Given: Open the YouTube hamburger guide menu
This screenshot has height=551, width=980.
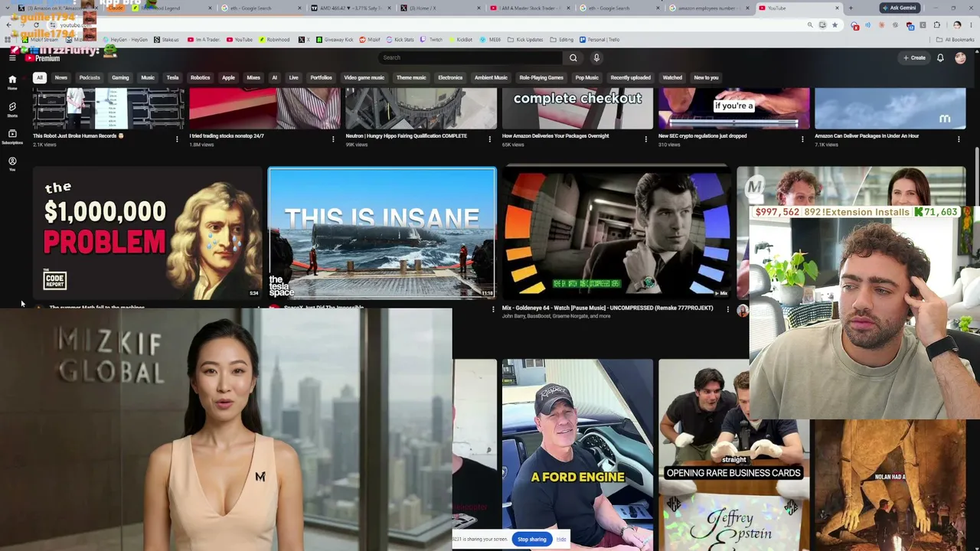Looking at the screenshot, I should (x=12, y=57).
